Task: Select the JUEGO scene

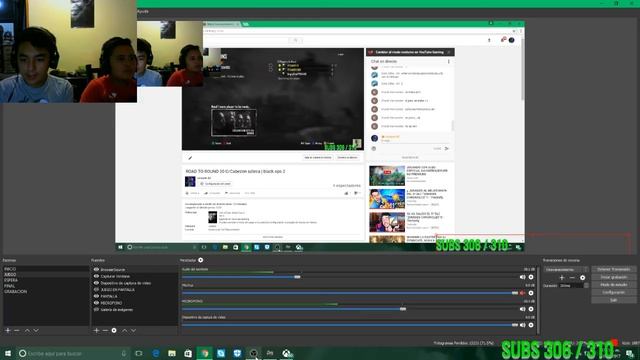Action: 46,275
